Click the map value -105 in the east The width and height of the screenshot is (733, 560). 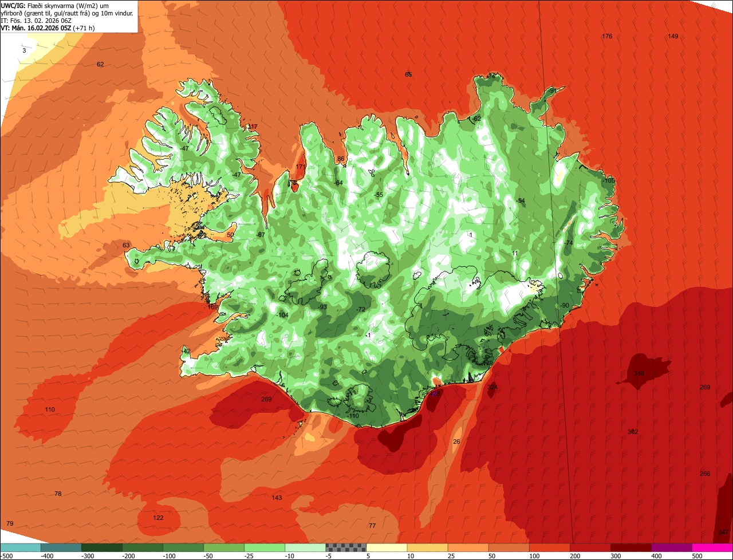click(x=608, y=180)
